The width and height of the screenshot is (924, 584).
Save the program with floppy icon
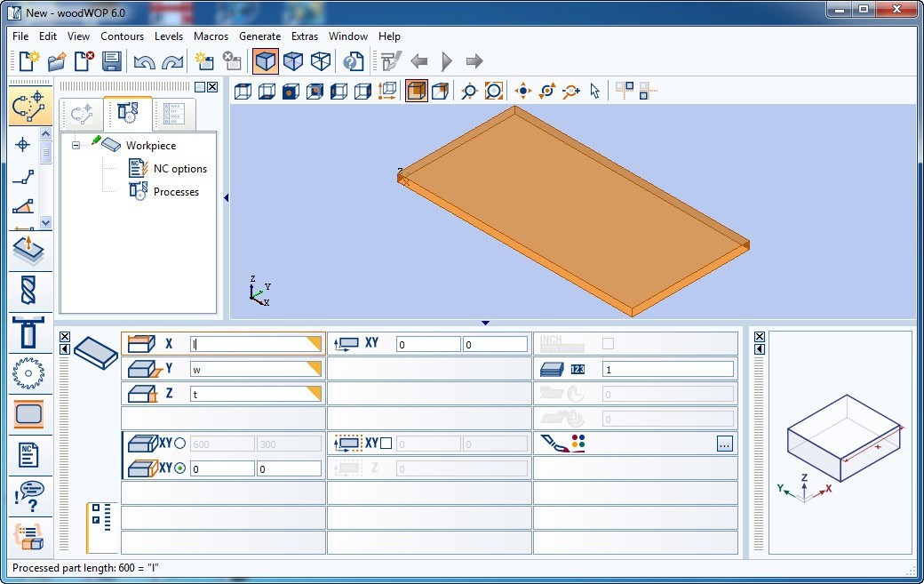[111, 60]
